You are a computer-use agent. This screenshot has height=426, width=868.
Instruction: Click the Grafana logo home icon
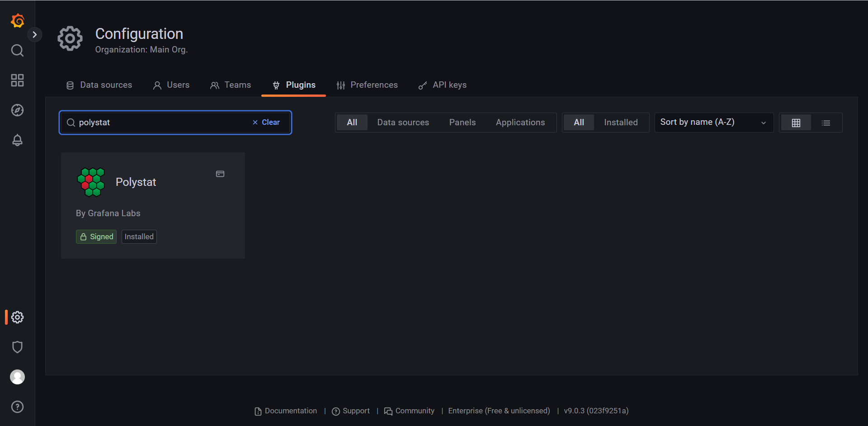[x=17, y=20]
